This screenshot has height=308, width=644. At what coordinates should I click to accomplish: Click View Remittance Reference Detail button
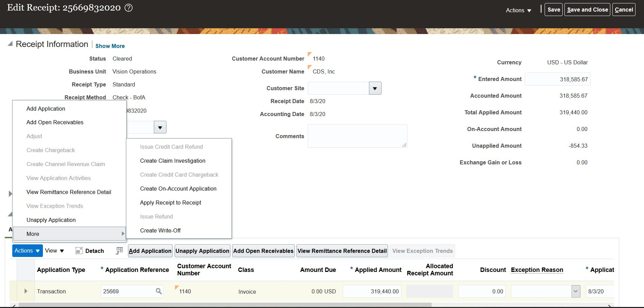click(342, 251)
